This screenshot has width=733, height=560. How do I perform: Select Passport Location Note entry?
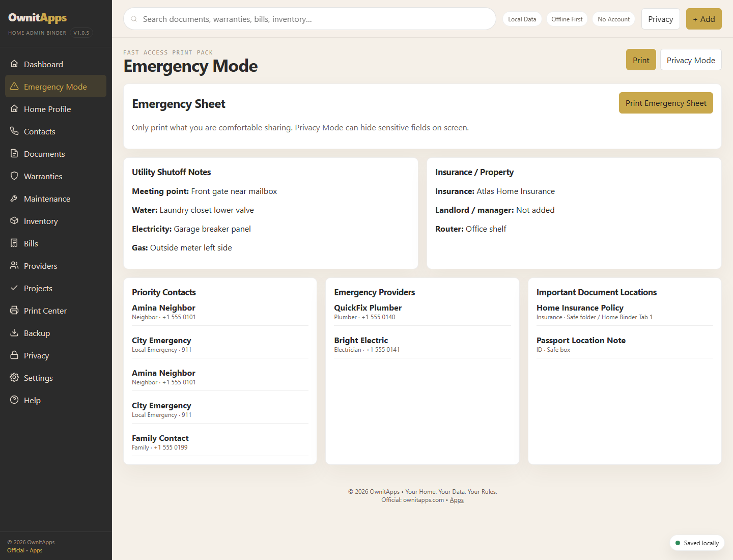pos(625,345)
